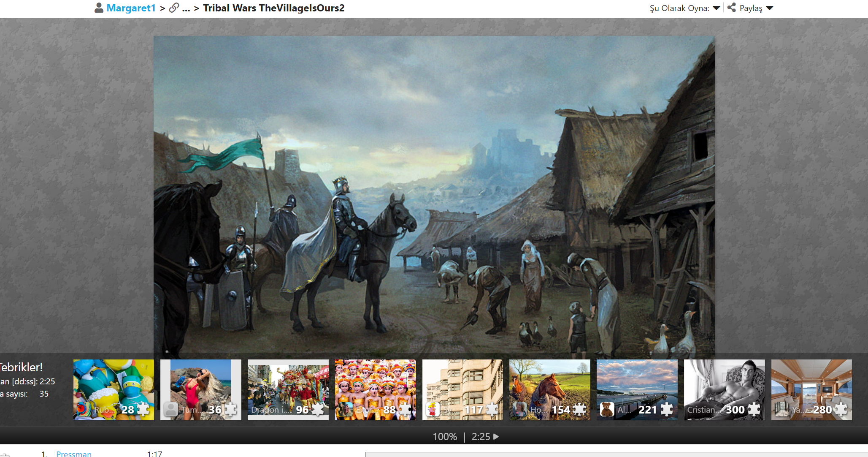The height and width of the screenshot is (457, 868).
Task: Click the dd:ss 2:25 time result line
Action: (27, 381)
